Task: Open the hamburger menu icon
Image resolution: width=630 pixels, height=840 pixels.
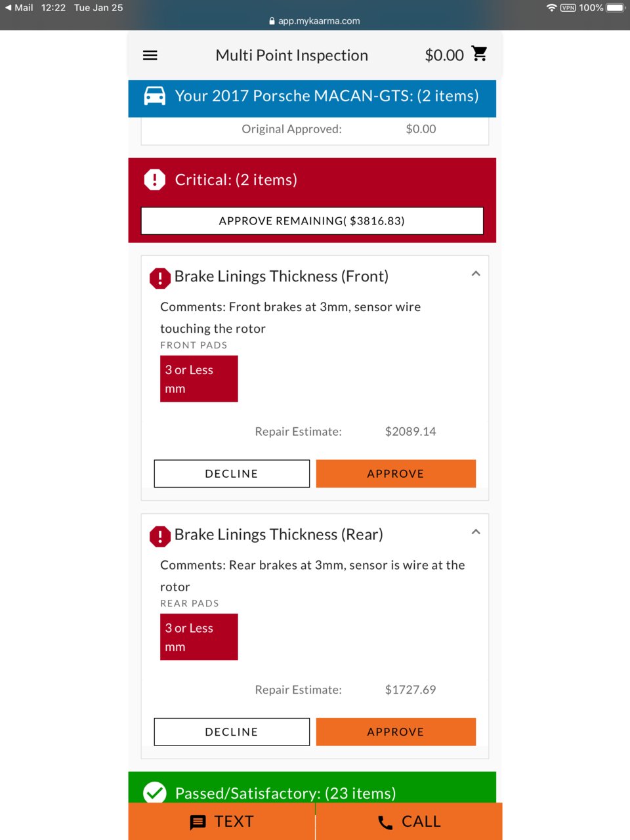Action: [150, 55]
